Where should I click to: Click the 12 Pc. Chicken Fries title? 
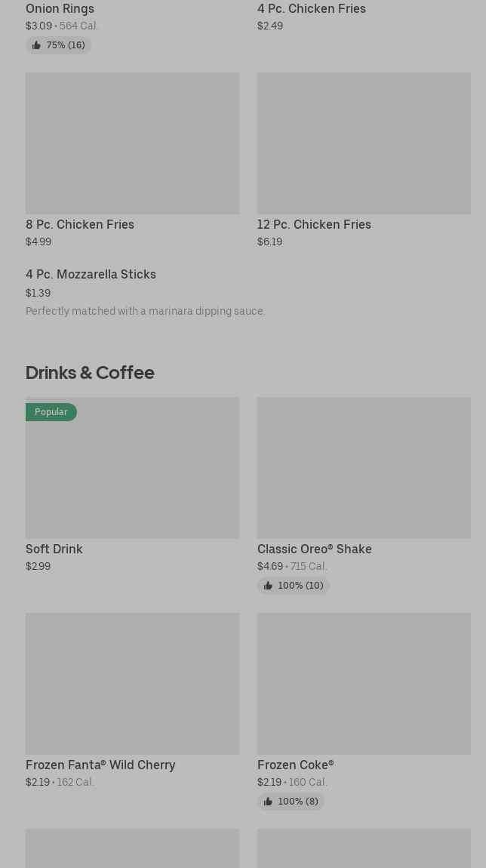(314, 224)
